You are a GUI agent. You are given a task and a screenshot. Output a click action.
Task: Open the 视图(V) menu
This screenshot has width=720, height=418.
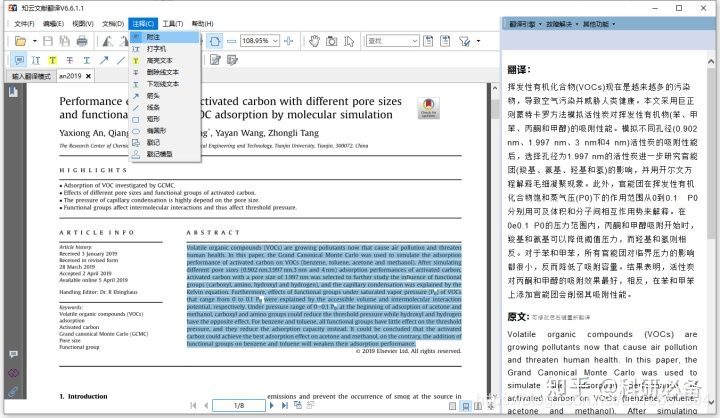83,23
